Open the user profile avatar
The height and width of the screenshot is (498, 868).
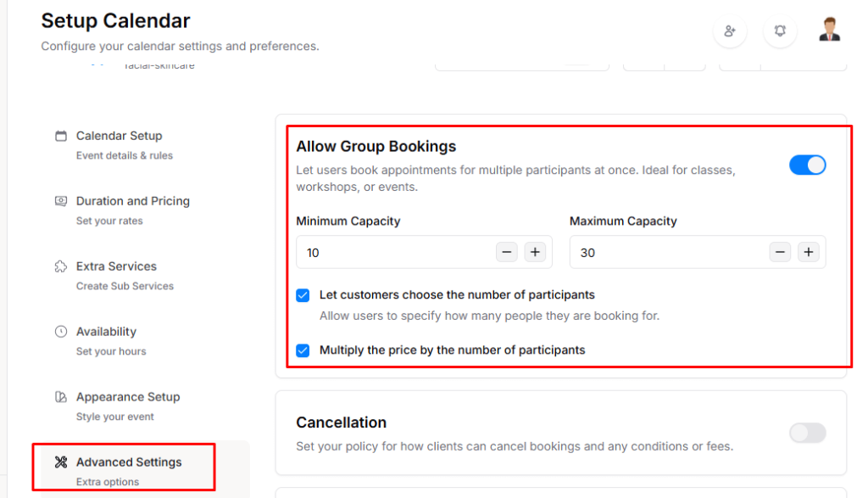pos(829,30)
